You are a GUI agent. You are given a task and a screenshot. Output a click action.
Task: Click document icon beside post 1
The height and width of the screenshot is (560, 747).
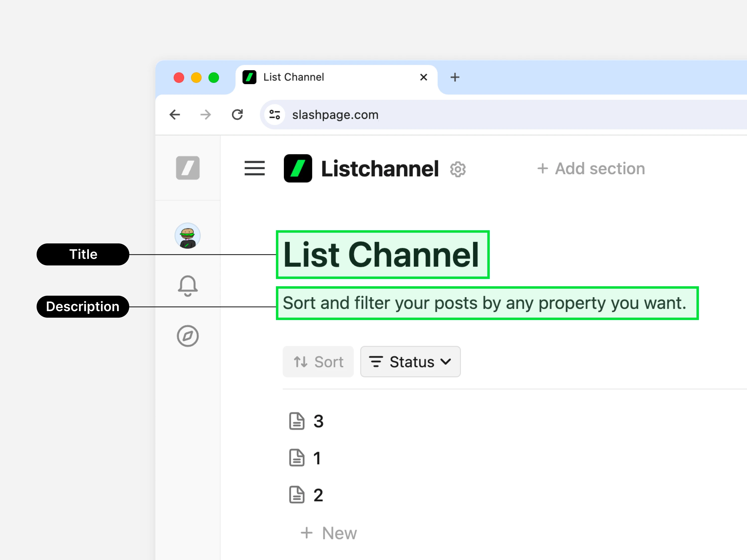(297, 458)
